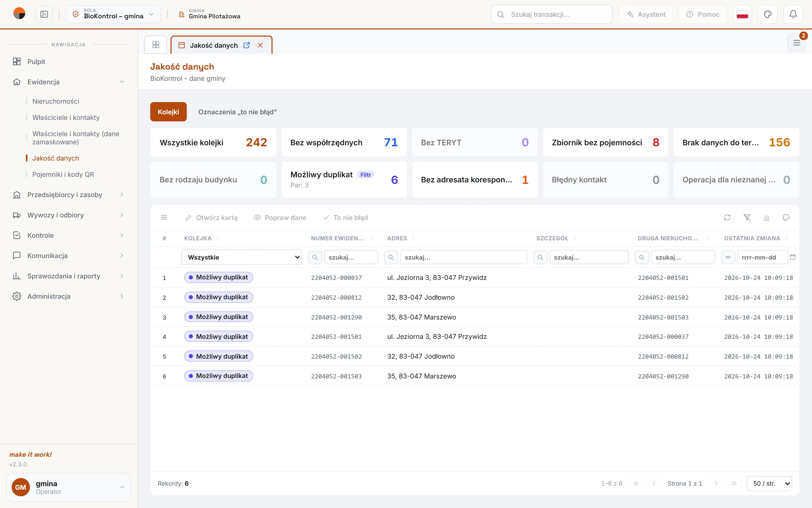The height and width of the screenshot is (508, 812).
Task: Expand Przedsiębiorcy i zasoby menu
Action: [x=69, y=195]
